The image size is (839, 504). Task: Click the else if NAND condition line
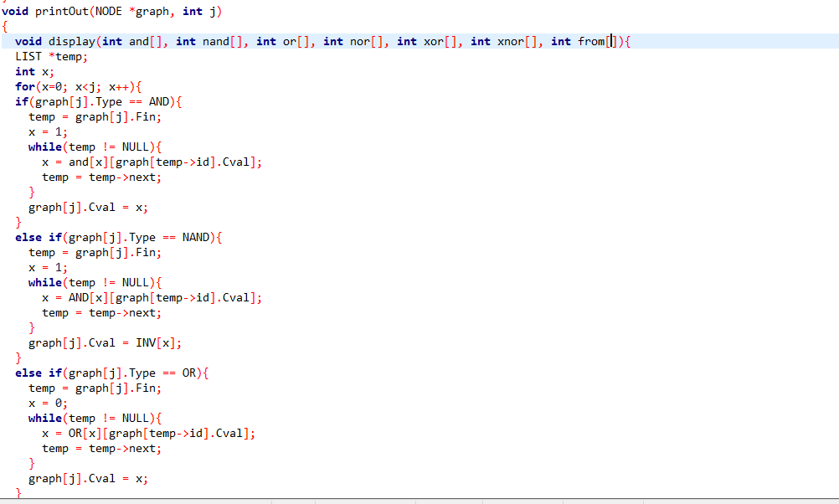coord(109,237)
